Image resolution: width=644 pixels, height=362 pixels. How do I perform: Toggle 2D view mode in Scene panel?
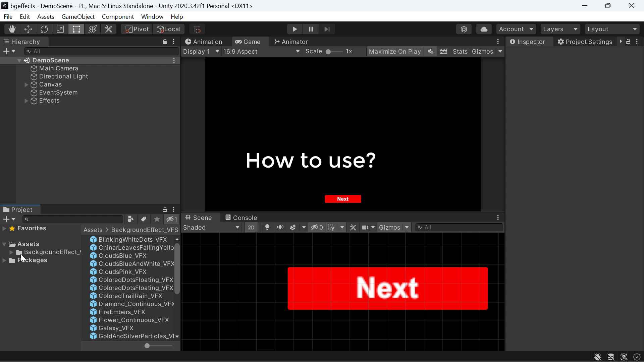(x=252, y=227)
